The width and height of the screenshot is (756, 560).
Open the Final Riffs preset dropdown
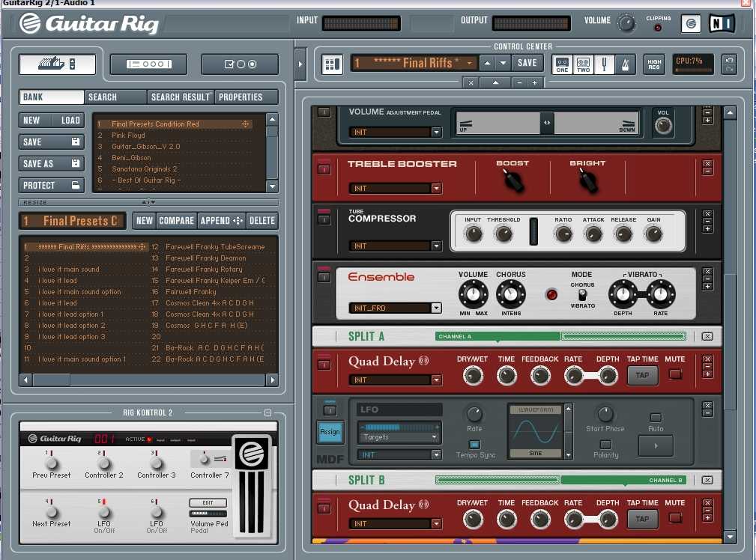tap(469, 63)
